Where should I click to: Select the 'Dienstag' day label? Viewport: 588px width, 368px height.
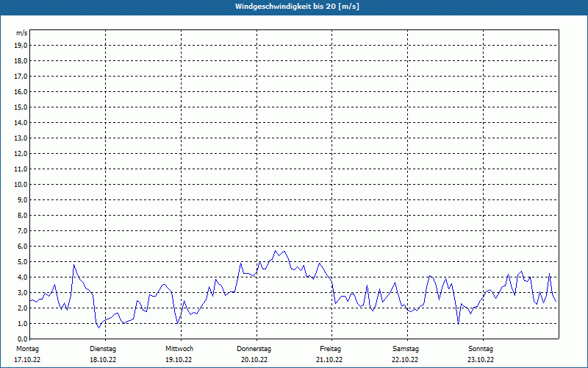(x=103, y=349)
